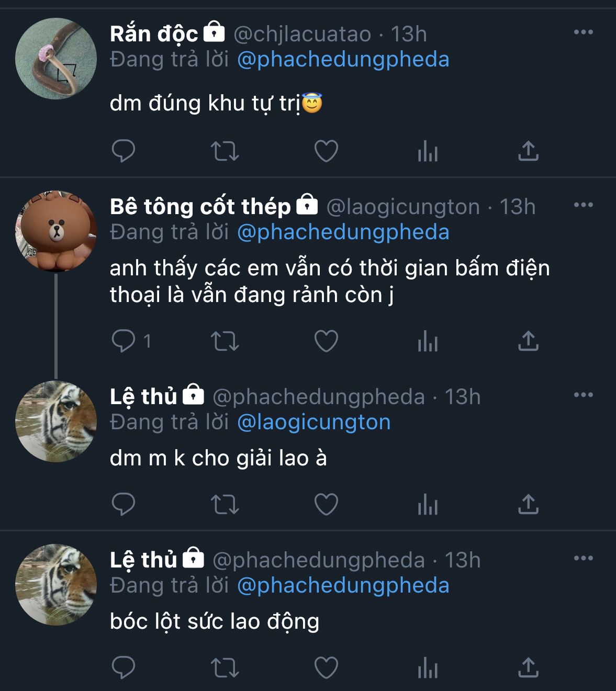Retweet Bê tông cốt thép's tweet
The width and height of the screenshot is (616, 691).
pos(225,341)
